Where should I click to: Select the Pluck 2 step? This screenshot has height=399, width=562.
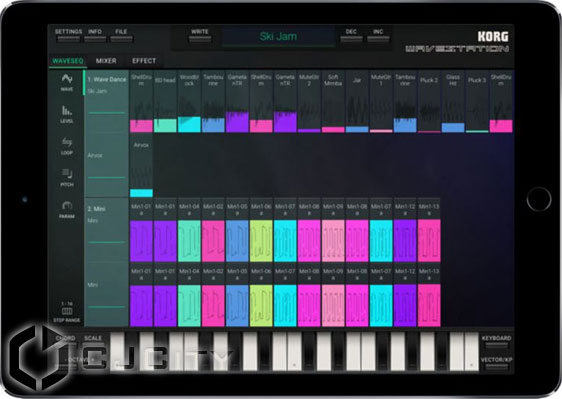tap(429, 101)
